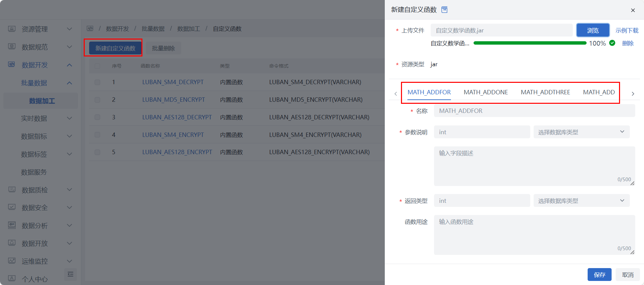This screenshot has width=644, height=285.
Task: Click the 数据质检 sidebar icon
Action: pyautogui.click(x=12, y=190)
